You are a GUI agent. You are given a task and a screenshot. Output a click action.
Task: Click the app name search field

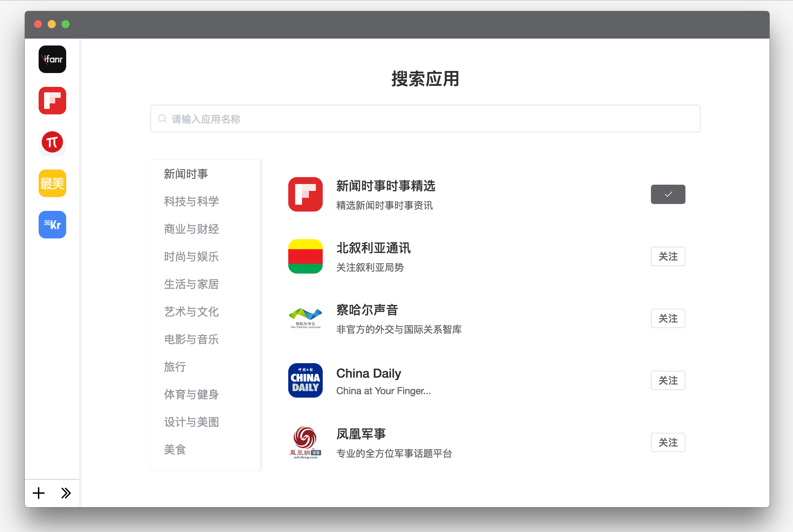(x=425, y=119)
